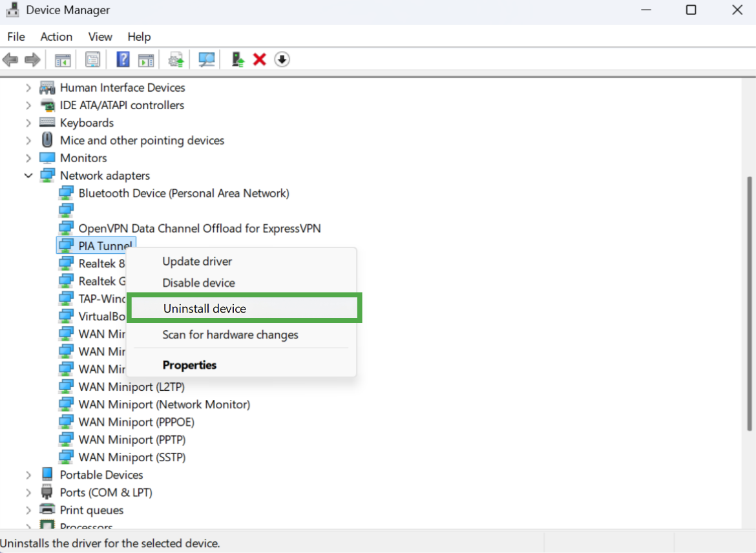The width and height of the screenshot is (756, 553).
Task: Select WAN Miniport (PPTP)
Action: [132, 440]
